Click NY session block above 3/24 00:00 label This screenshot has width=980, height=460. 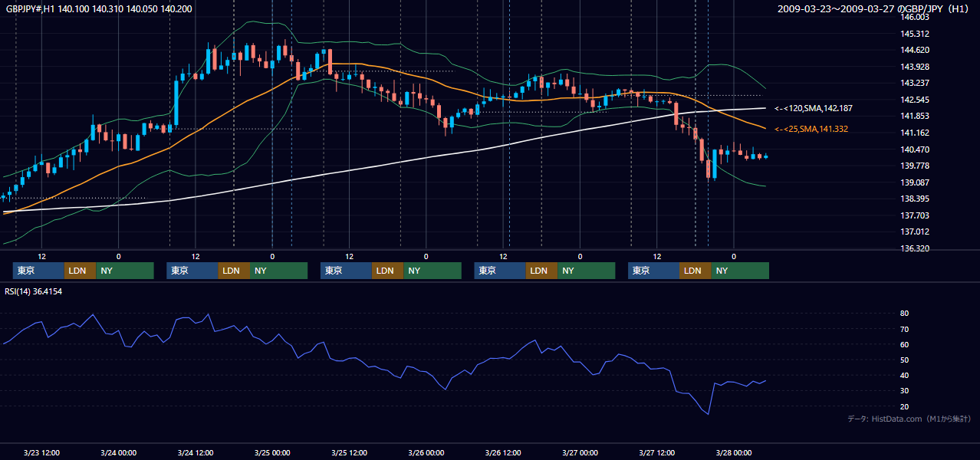pos(124,271)
